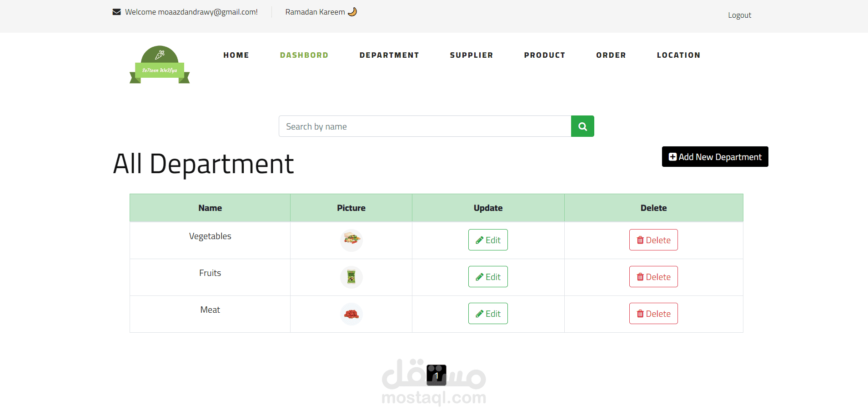Screen dimensions: 868x415
Task: Click the Ramadan Kareem text
Action: coord(315,12)
